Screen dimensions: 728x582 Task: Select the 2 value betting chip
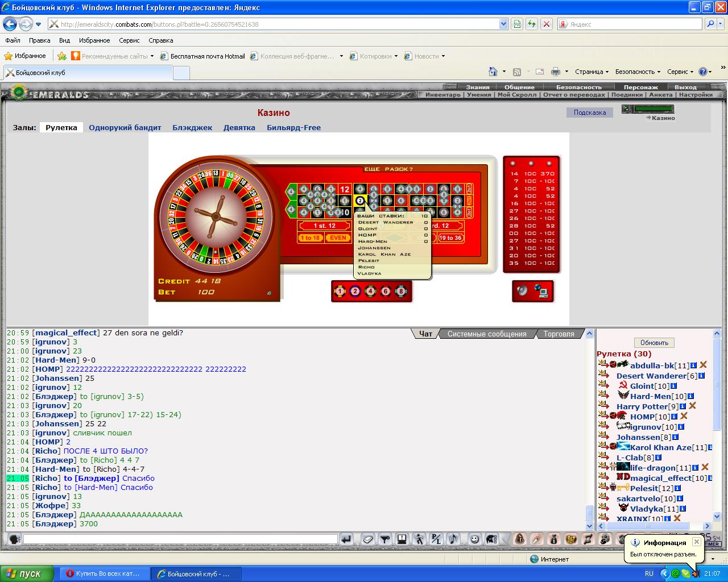pyautogui.click(x=355, y=292)
